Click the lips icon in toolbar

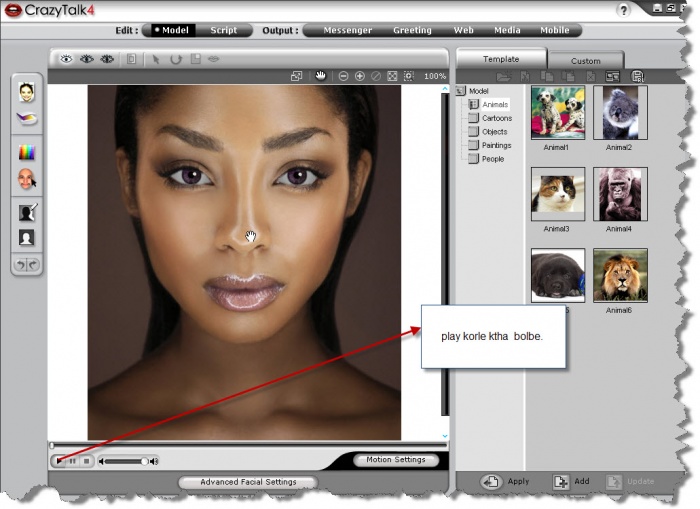coord(213,58)
